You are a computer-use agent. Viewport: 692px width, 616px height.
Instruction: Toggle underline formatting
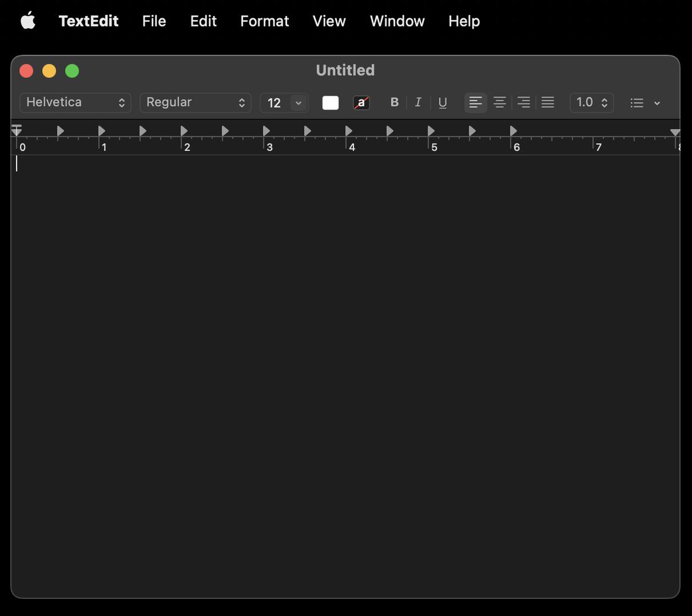(442, 103)
